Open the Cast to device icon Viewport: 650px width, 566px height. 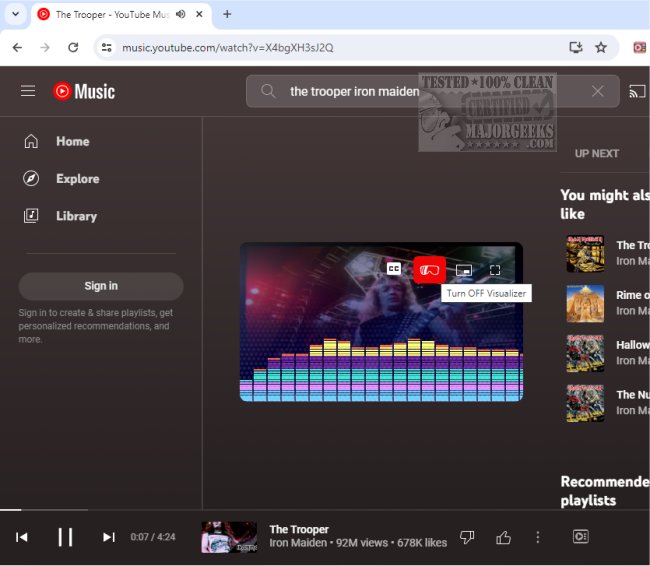coord(637,91)
